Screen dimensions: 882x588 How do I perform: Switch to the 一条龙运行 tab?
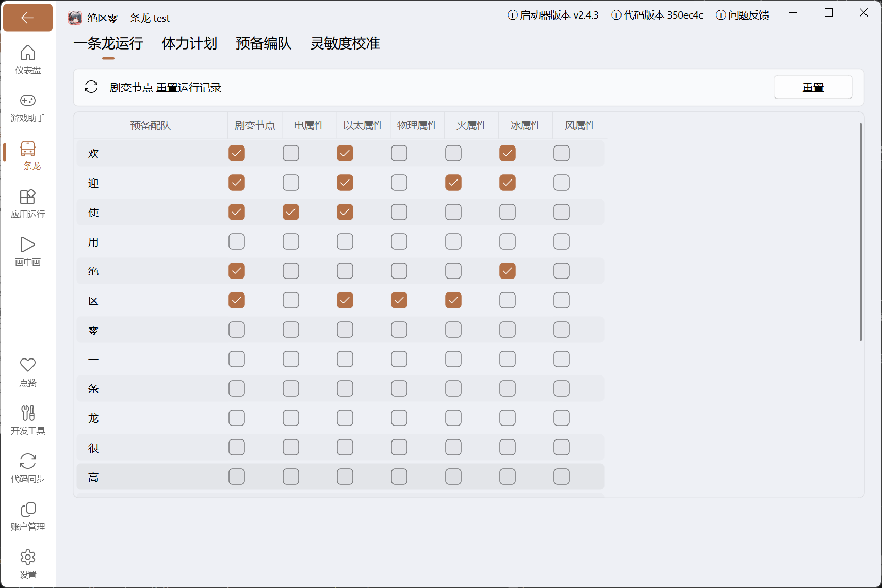point(108,43)
